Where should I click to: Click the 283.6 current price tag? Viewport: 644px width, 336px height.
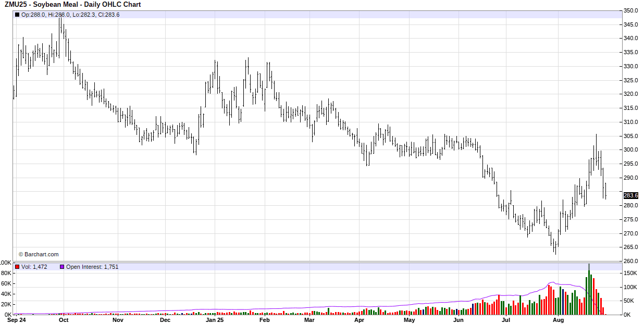(x=630, y=195)
